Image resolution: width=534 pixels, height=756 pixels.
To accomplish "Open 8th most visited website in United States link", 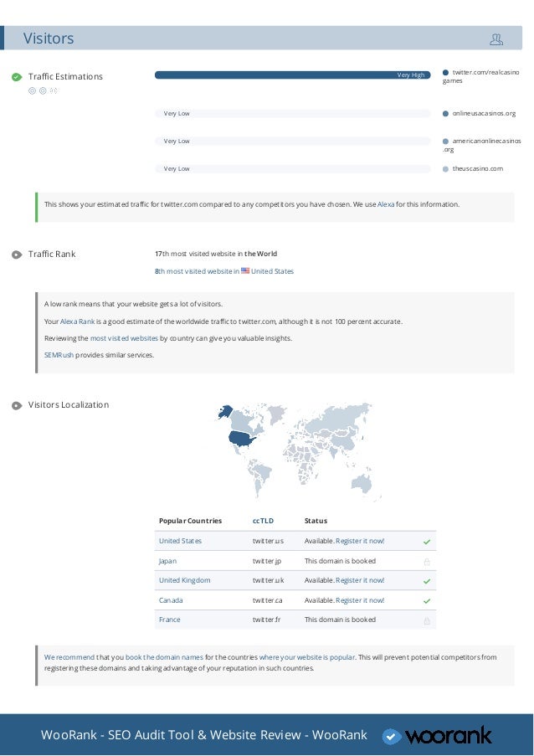I will [x=224, y=271].
